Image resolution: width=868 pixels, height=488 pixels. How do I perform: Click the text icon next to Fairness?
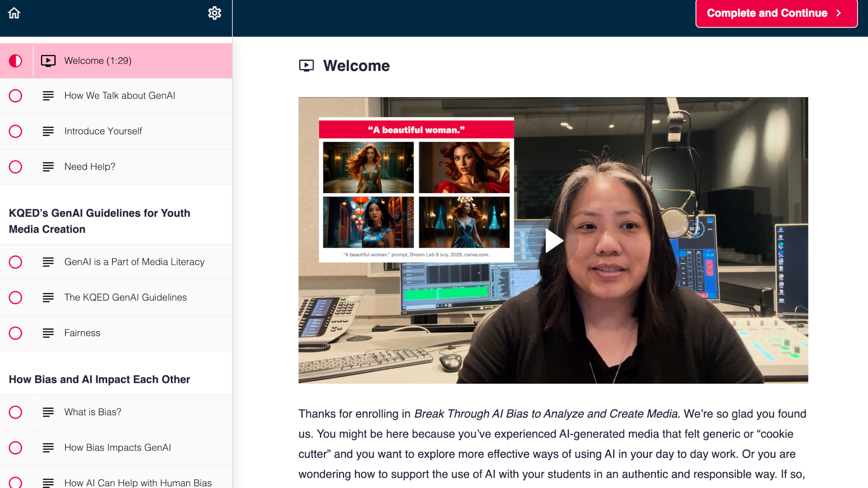pos(48,333)
